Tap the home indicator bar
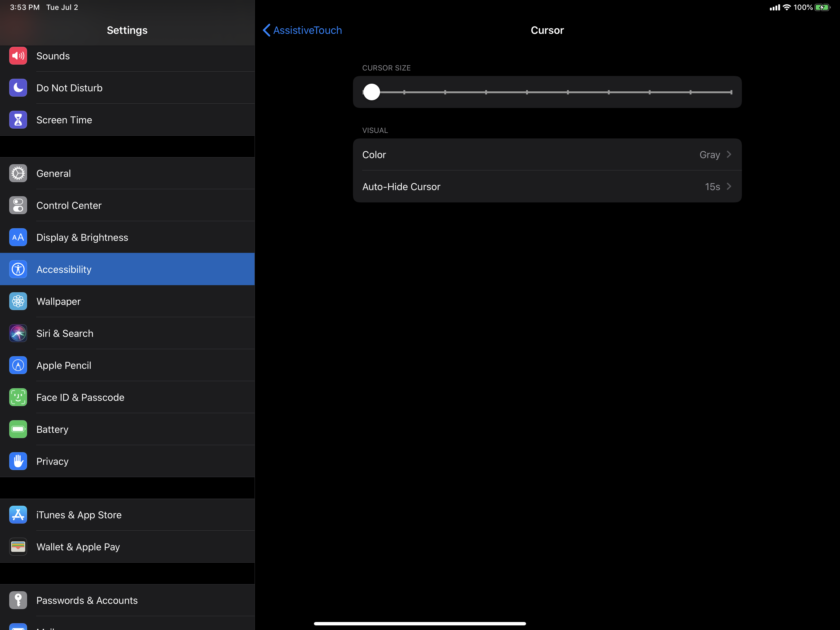The image size is (840, 630). (420, 623)
